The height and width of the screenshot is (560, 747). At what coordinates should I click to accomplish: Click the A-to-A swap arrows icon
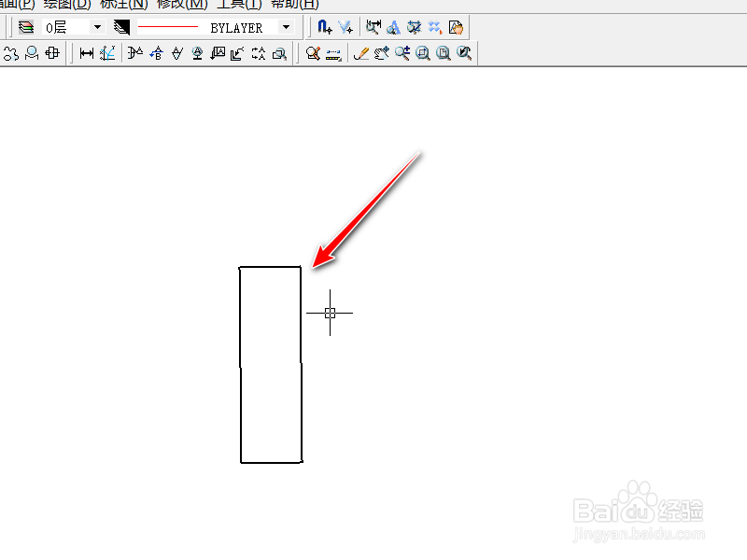259,53
